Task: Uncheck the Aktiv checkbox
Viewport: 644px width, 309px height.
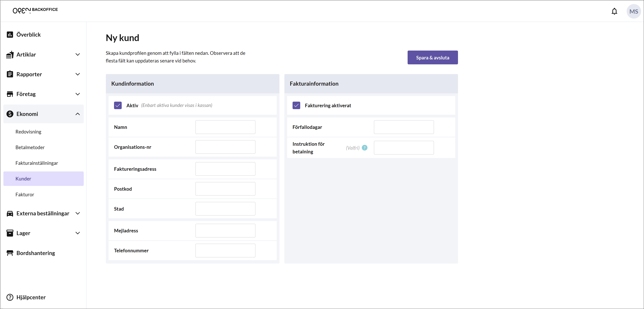Action: coord(118,105)
